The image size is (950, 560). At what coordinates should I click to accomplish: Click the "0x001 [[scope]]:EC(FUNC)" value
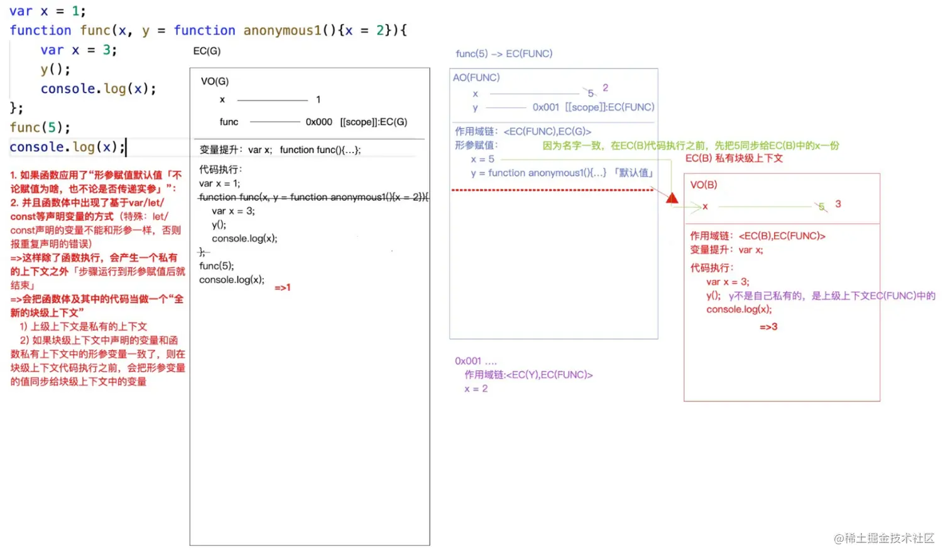(x=594, y=107)
